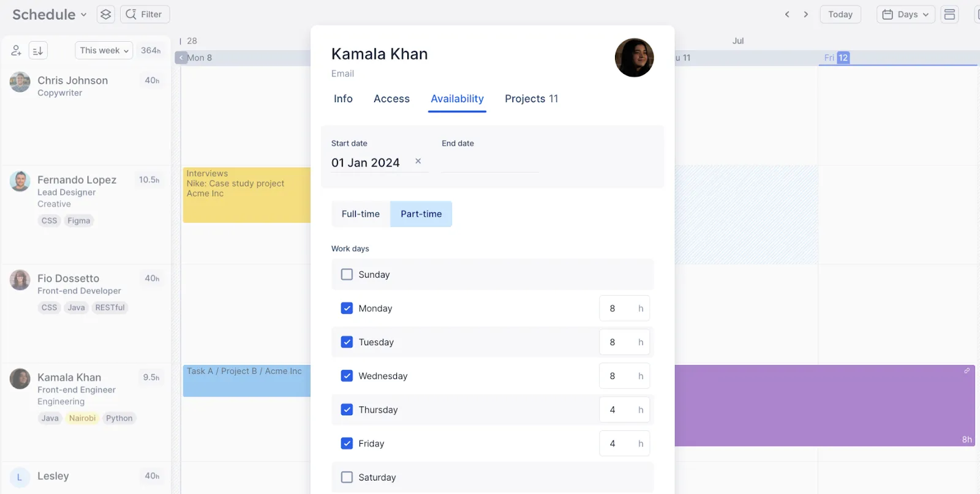Open Fio Dossetto in the people list
Viewport: 980px width, 494px height.
click(68, 278)
